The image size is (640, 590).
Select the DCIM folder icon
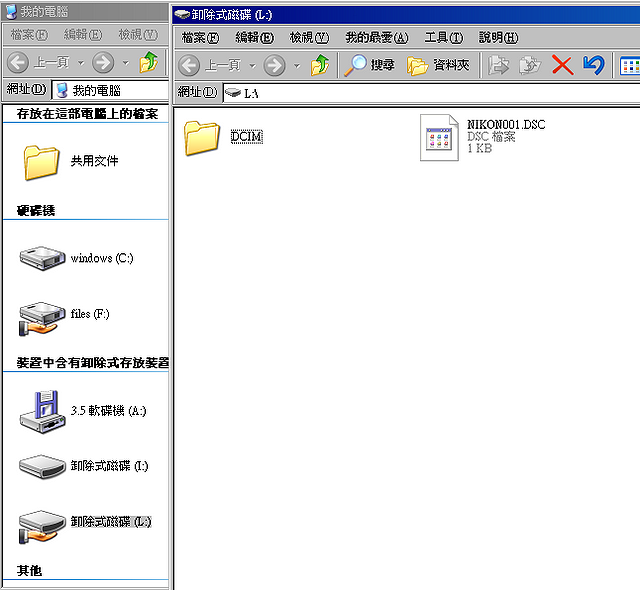coord(202,138)
